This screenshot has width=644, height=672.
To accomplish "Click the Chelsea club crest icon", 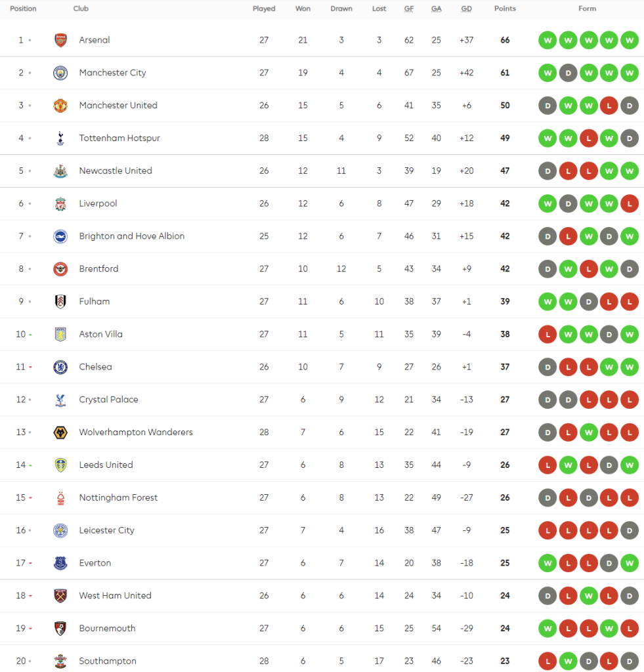I will click(60, 367).
